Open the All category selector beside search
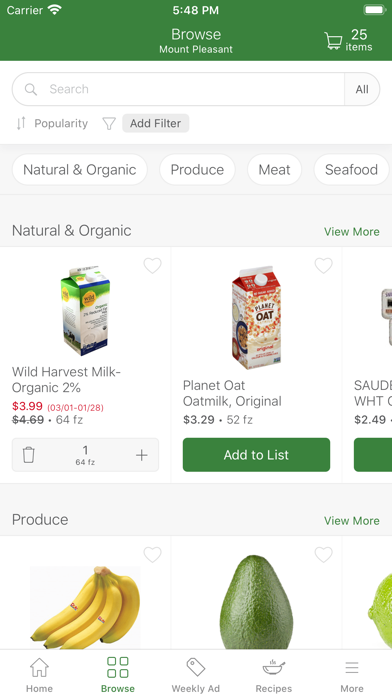Screen dimensions: 392x696 tap(362, 89)
